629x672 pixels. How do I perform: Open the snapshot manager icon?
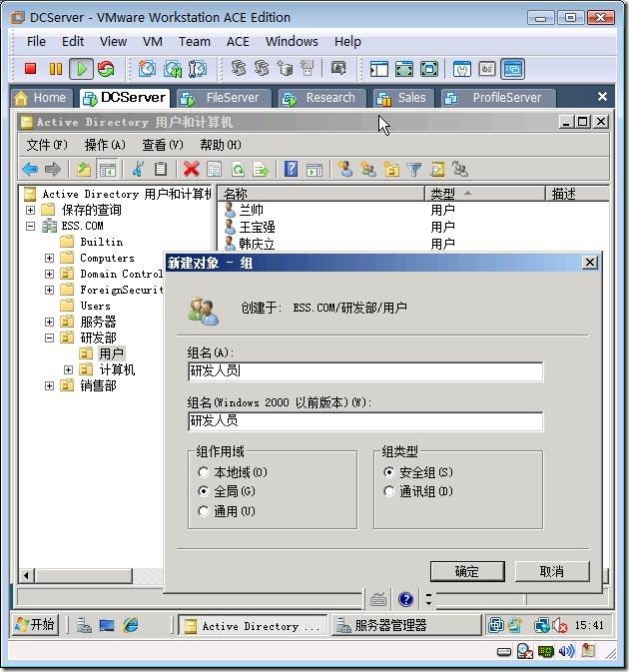(198, 69)
